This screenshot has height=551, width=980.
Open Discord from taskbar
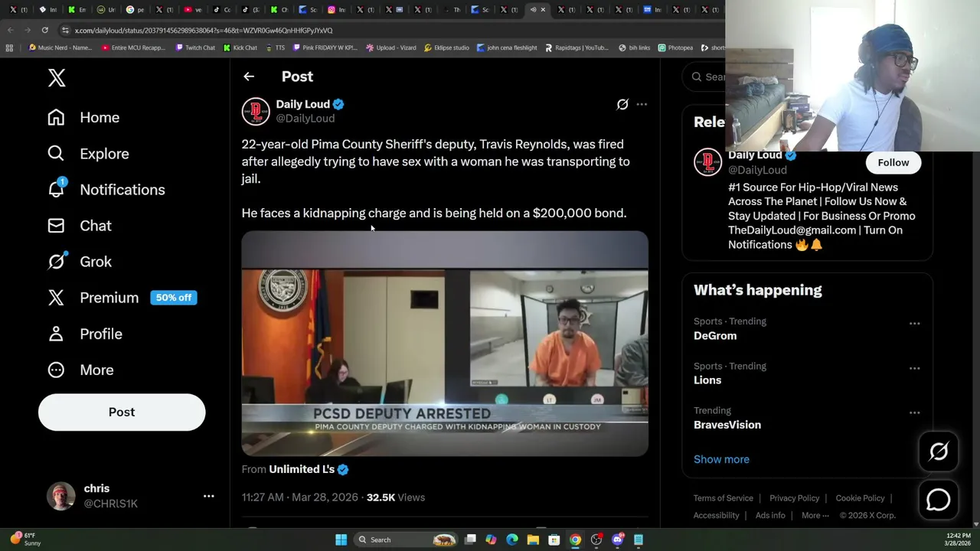pyautogui.click(x=617, y=540)
